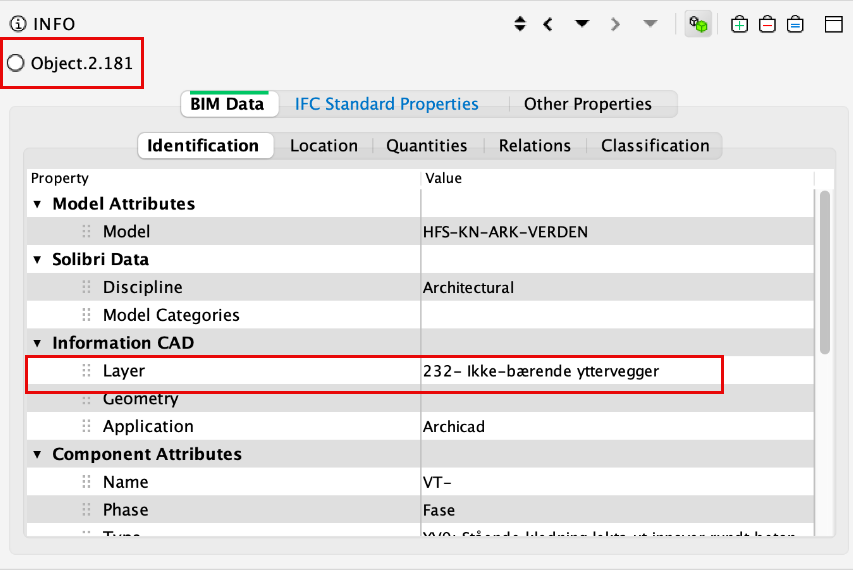This screenshot has width=853, height=570.
Task: Click the panel window layout icon
Action: pos(834,24)
